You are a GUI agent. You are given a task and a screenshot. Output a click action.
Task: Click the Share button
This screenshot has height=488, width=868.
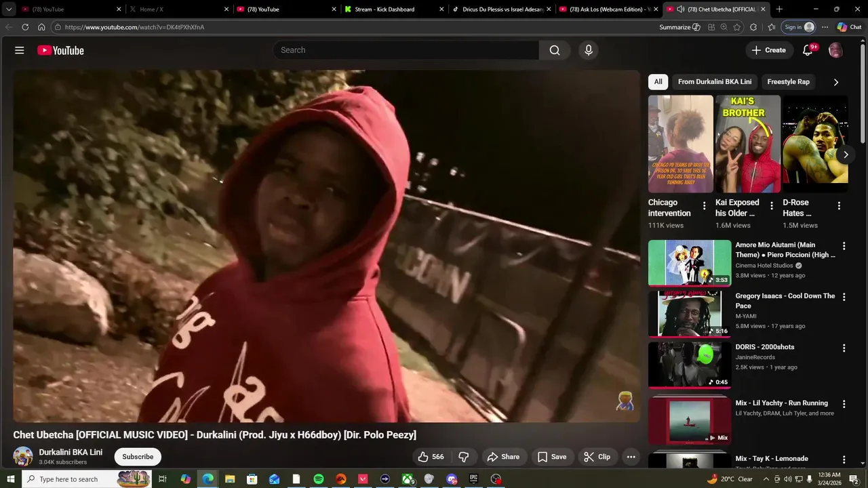point(503,457)
